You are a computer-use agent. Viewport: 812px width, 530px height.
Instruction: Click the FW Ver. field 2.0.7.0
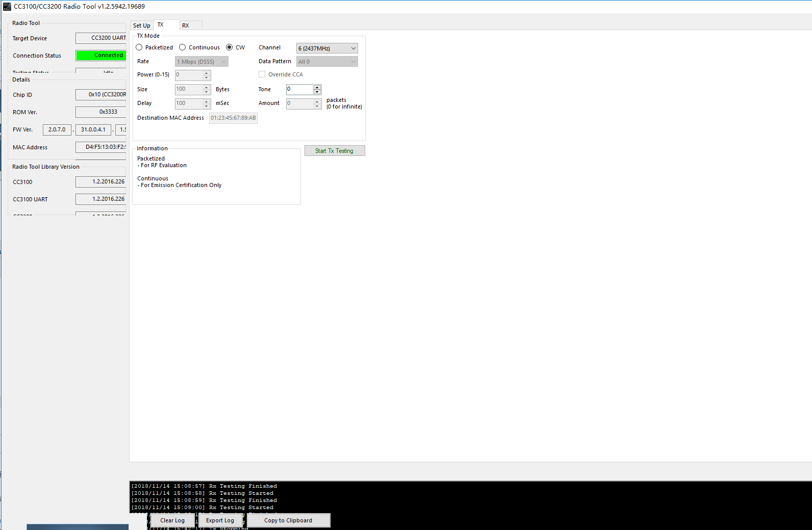click(57, 130)
